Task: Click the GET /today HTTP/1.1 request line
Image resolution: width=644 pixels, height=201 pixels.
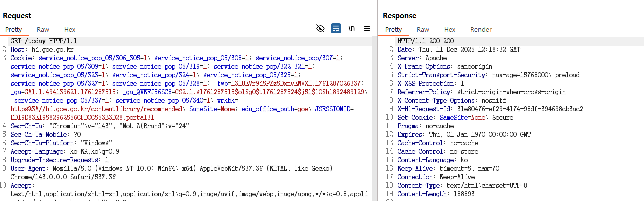Action: pyautogui.click(x=44, y=41)
